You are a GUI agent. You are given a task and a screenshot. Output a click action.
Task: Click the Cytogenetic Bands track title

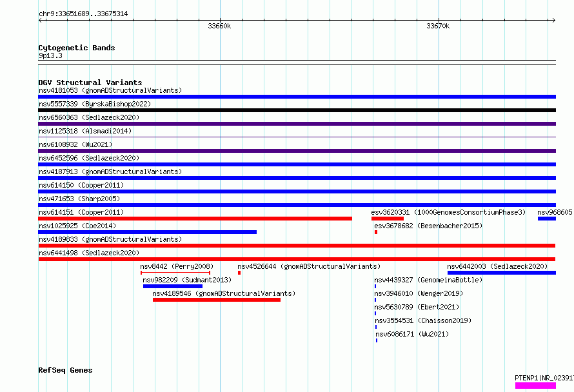[77, 48]
